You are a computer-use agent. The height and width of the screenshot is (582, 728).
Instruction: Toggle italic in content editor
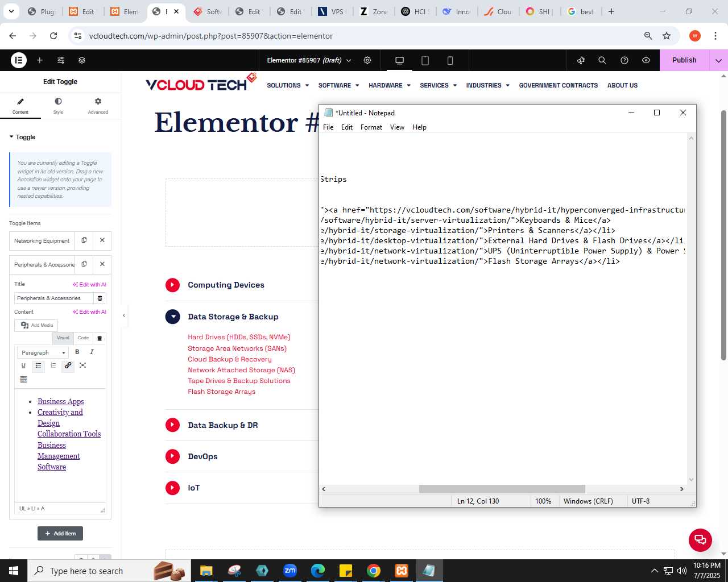(x=92, y=352)
